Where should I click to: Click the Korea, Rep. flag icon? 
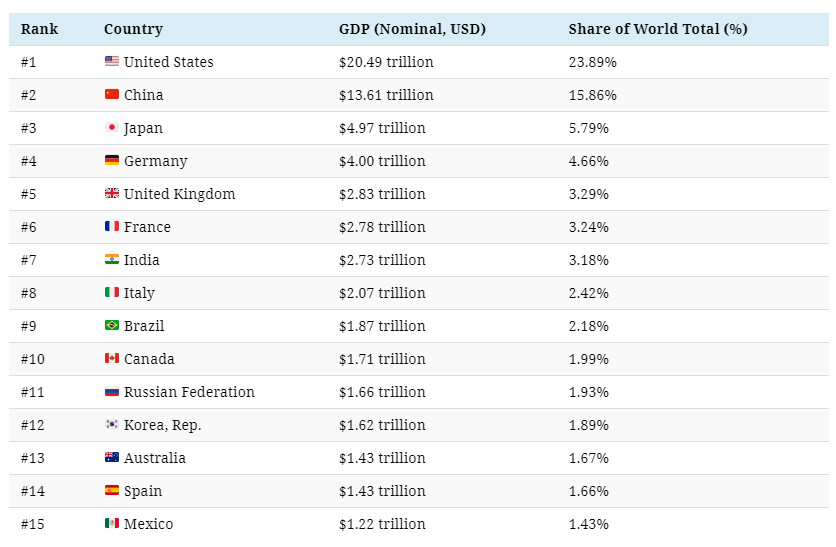pyautogui.click(x=112, y=425)
